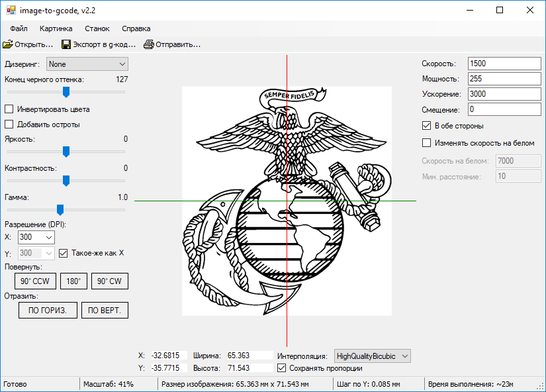Click the Скорость input field with 1500
The width and height of the screenshot is (546, 392).
[504, 64]
